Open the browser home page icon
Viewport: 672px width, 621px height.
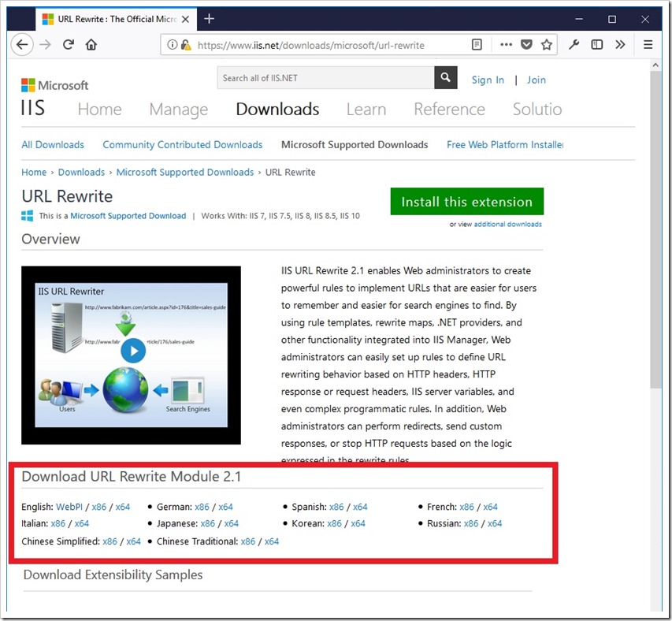click(x=91, y=45)
